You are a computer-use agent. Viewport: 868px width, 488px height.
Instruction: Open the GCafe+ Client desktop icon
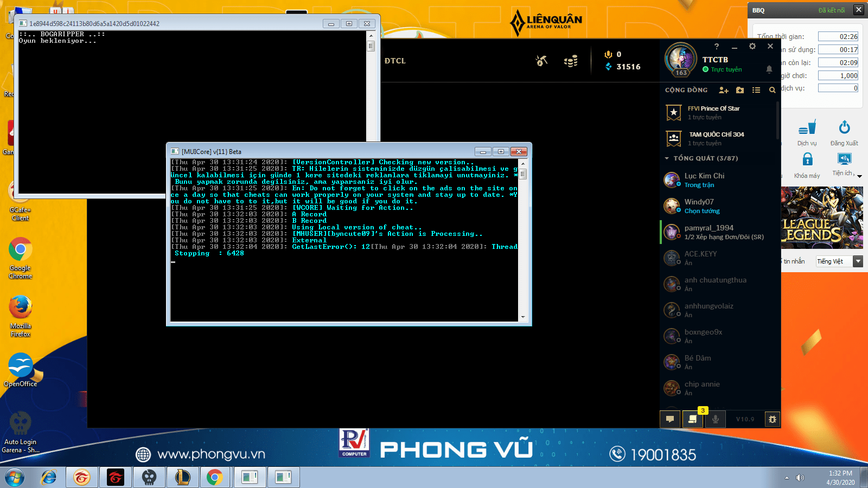(20, 201)
